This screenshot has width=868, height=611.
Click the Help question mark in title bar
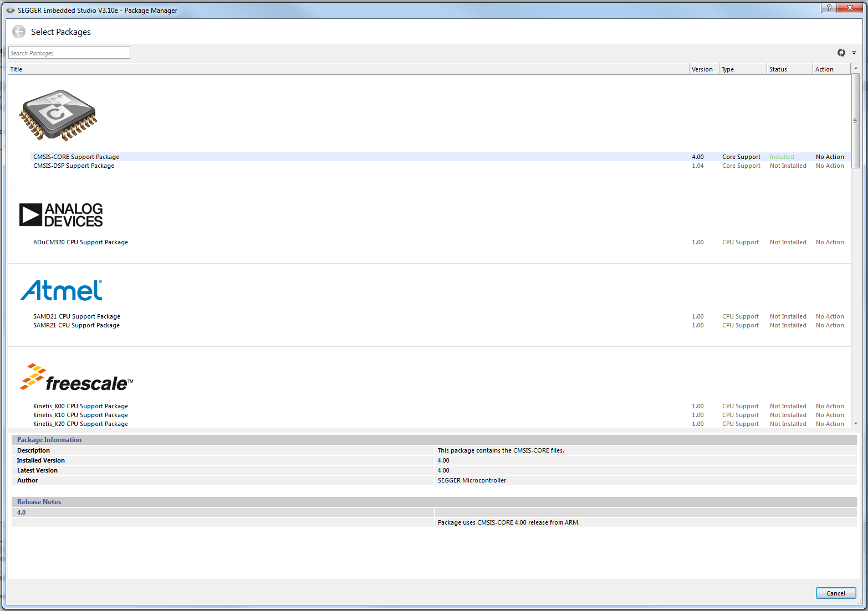point(829,8)
